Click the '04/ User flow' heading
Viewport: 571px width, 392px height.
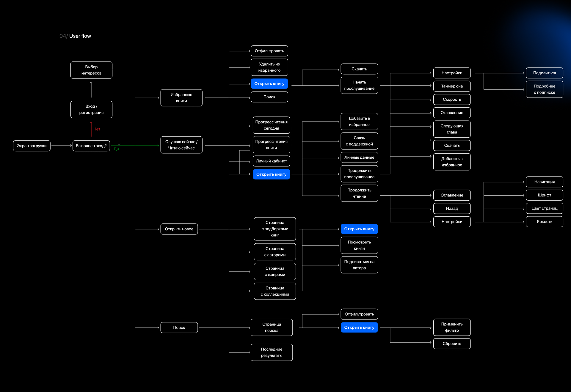[x=75, y=36]
